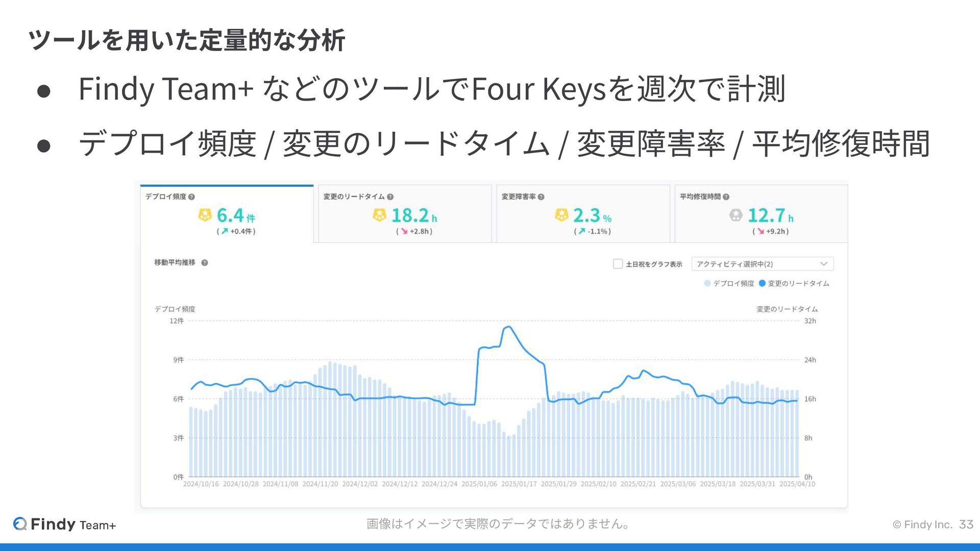Select the デプロイ頻度 metric tab
This screenshot has height=551, width=980.
tap(227, 214)
